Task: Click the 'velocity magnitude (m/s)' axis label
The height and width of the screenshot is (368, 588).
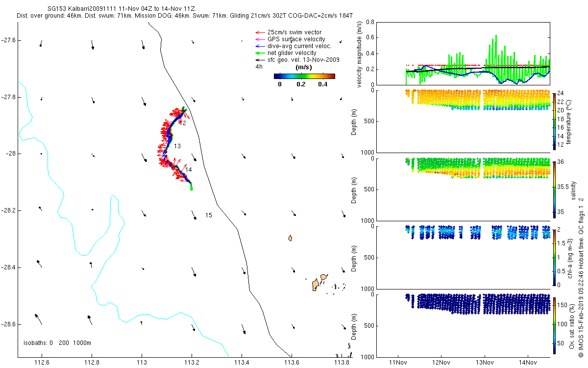Action: (360, 54)
